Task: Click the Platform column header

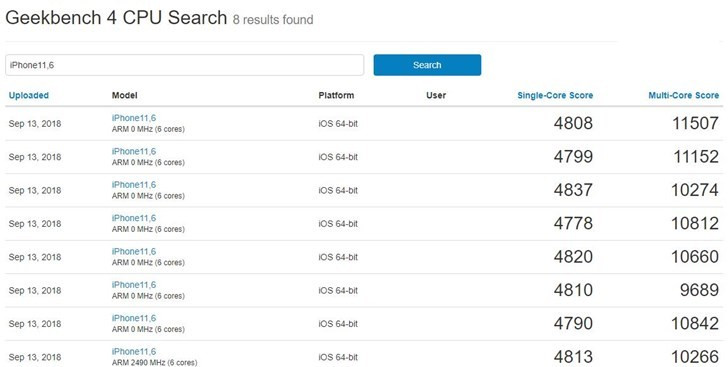Action: click(336, 95)
